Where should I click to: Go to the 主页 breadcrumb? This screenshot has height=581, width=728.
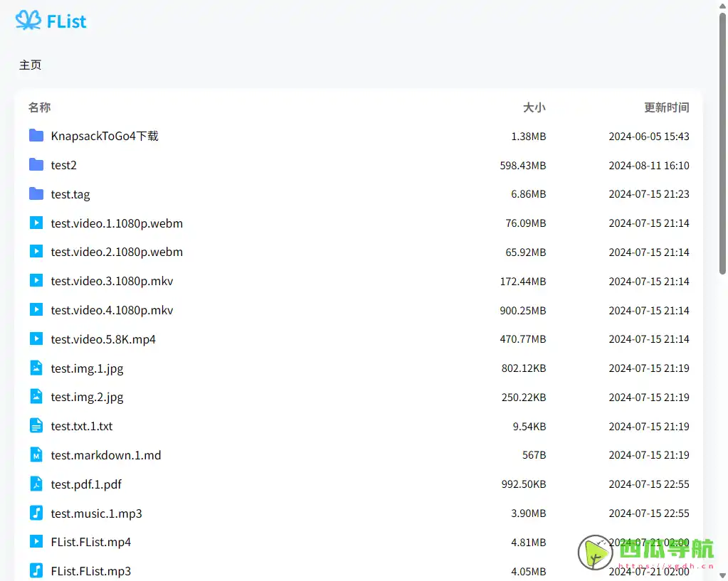pos(31,65)
